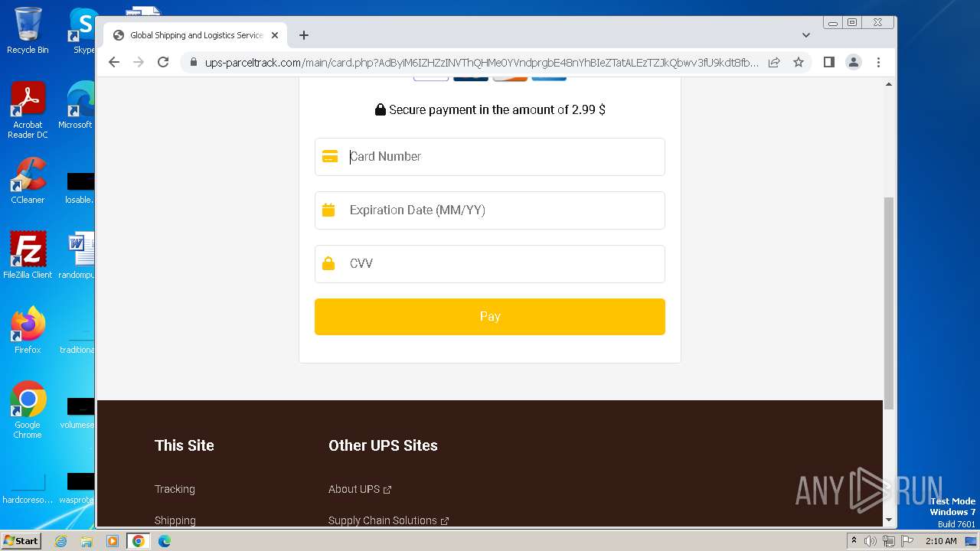
Task: Open Acrobat Reader DC desktop shortcut
Action: (28, 110)
